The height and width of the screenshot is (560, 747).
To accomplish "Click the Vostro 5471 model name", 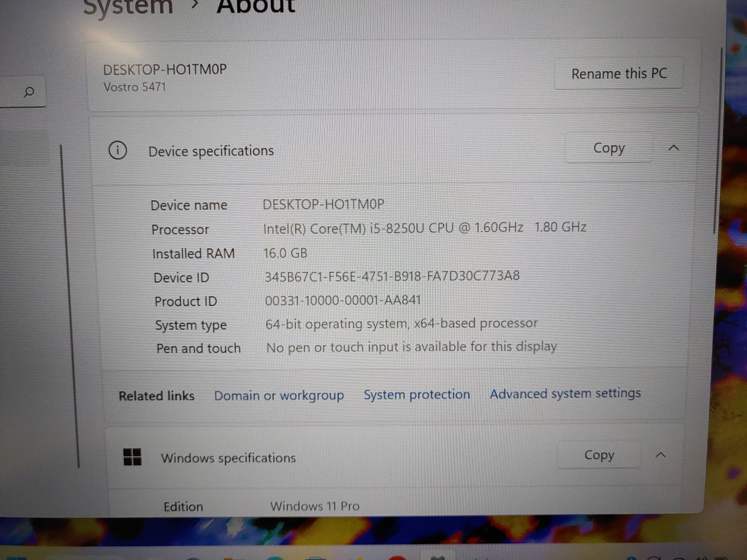I will [135, 87].
